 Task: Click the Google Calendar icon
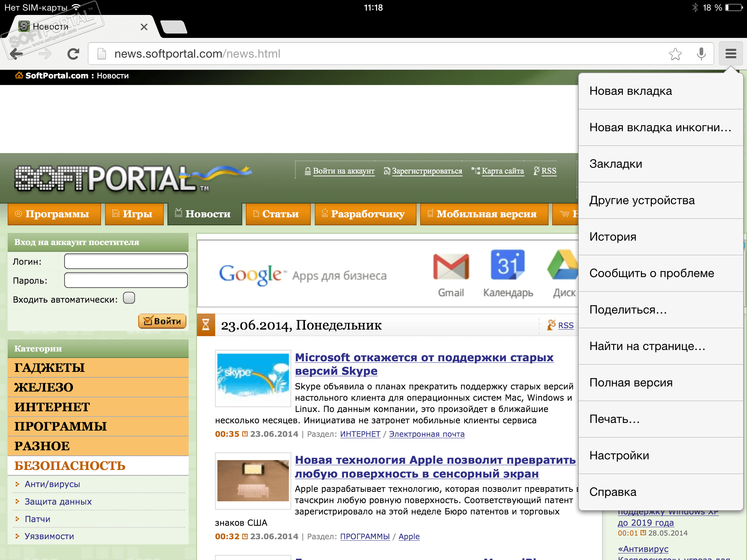click(x=508, y=265)
